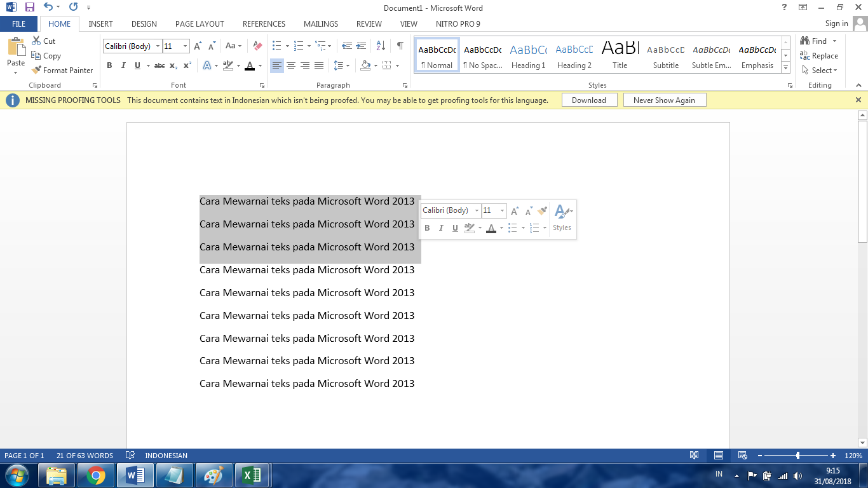The width and height of the screenshot is (868, 488).
Task: Open the mini toolbar font size dropdown
Action: point(502,210)
